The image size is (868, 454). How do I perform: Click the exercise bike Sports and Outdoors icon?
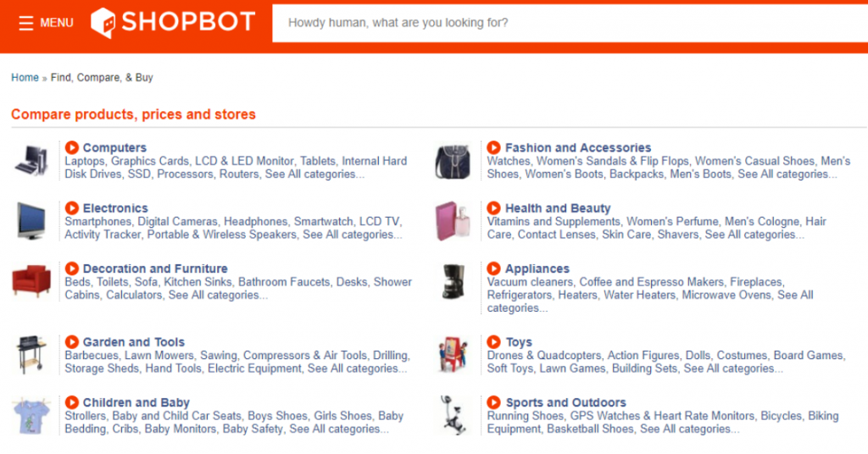click(x=453, y=415)
